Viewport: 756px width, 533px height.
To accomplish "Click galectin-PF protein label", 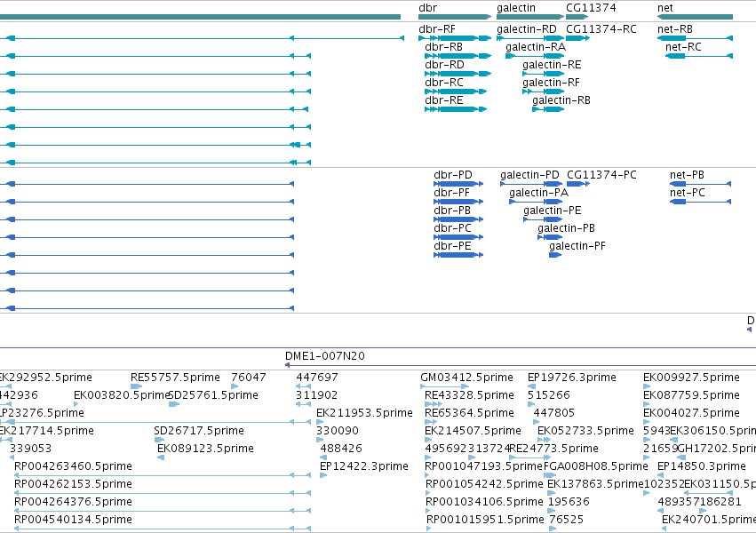I will pos(577,246).
